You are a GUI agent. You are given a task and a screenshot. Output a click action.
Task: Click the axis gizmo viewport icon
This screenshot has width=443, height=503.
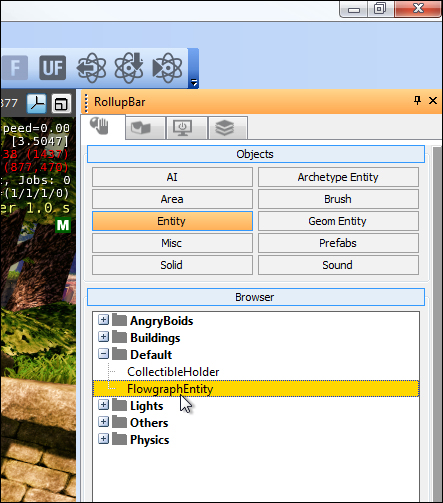(x=37, y=104)
